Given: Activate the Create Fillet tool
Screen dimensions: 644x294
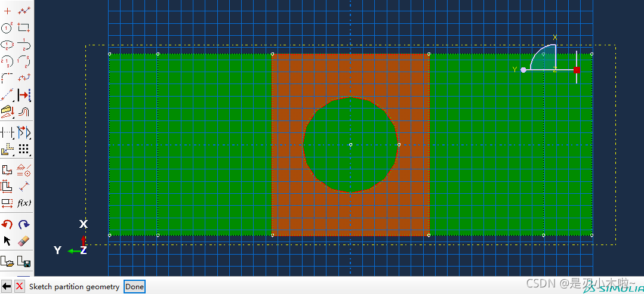Looking at the screenshot, I should [x=7, y=78].
